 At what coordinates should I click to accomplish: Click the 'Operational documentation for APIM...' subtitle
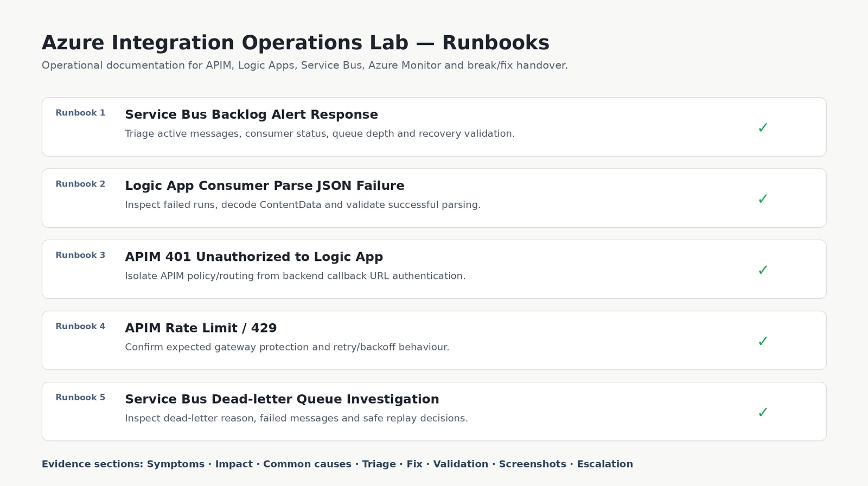click(x=305, y=65)
